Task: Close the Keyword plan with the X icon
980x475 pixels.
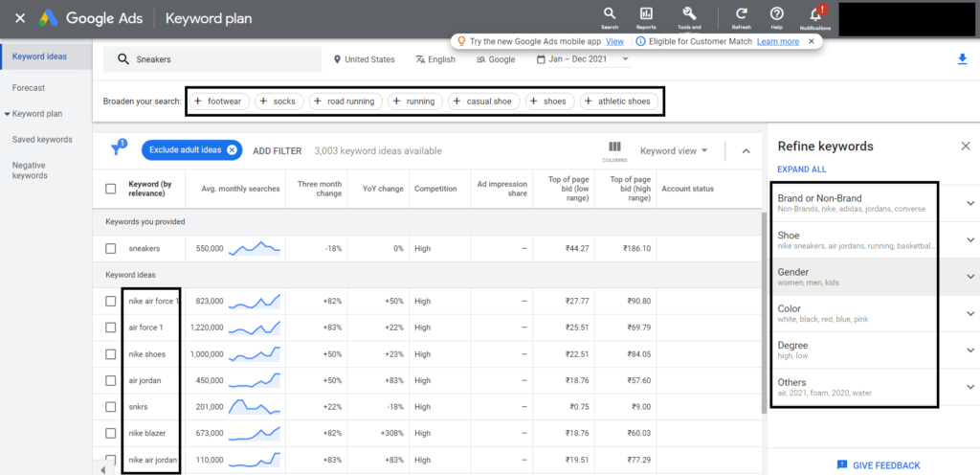Action: (20, 18)
